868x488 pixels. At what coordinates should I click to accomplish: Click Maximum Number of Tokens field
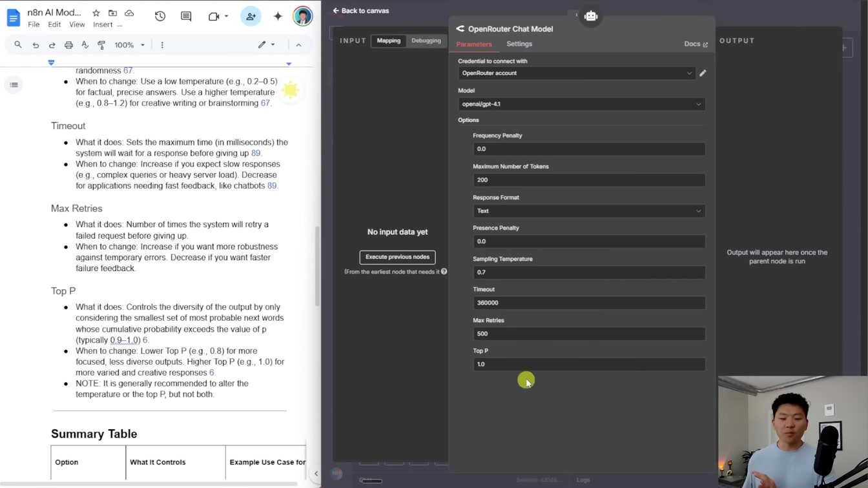(x=589, y=180)
